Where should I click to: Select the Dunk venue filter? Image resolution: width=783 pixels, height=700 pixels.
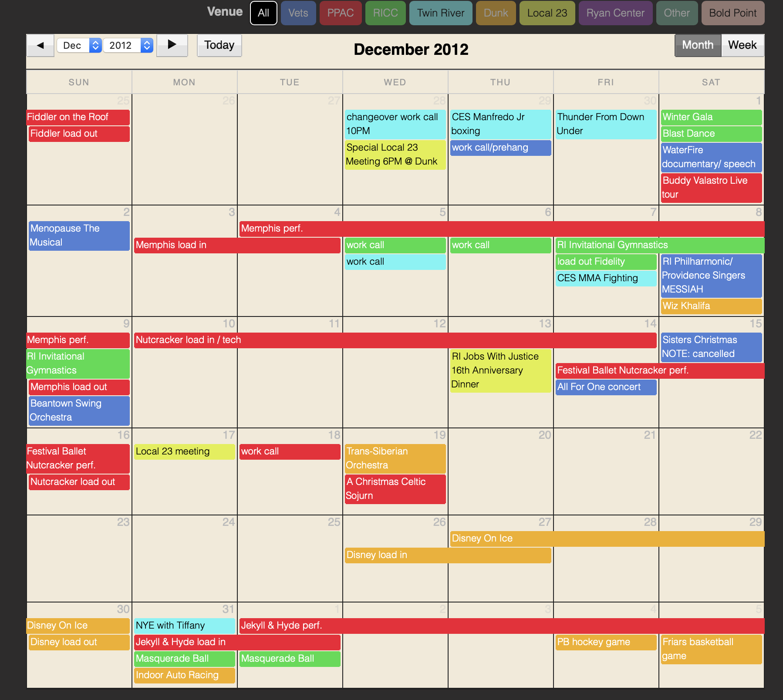pyautogui.click(x=496, y=13)
